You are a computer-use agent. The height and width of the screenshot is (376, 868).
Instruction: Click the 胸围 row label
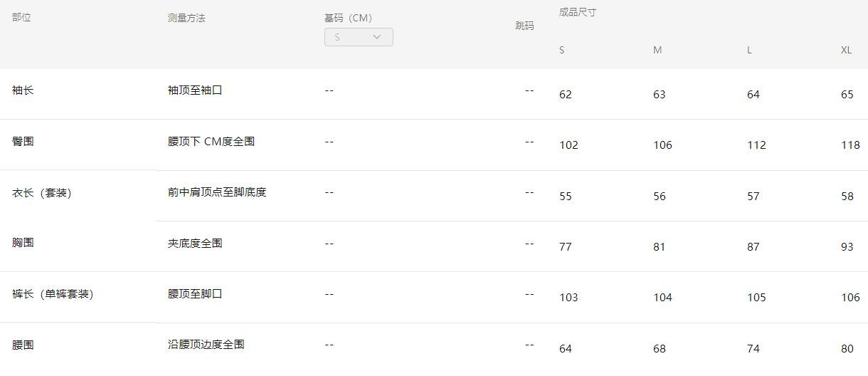(x=23, y=243)
